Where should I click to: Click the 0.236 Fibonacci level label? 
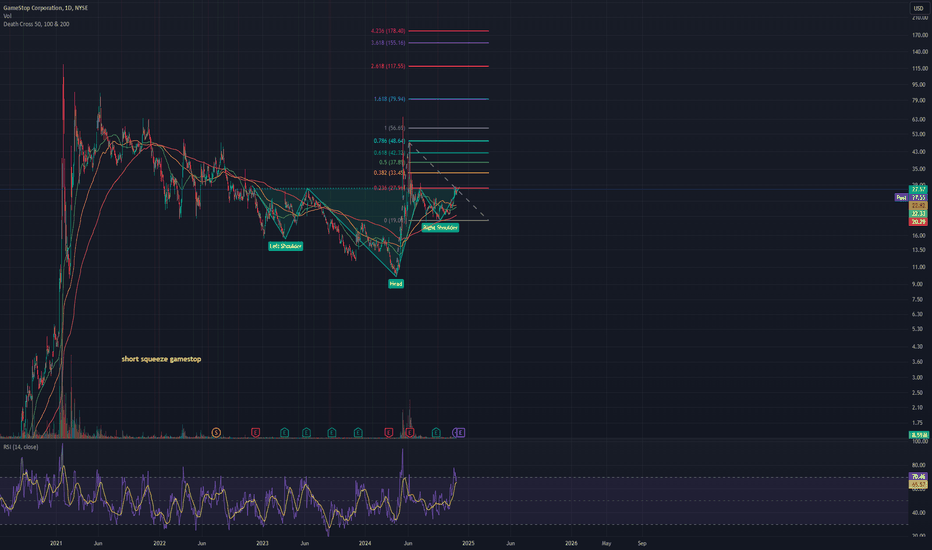(389, 188)
